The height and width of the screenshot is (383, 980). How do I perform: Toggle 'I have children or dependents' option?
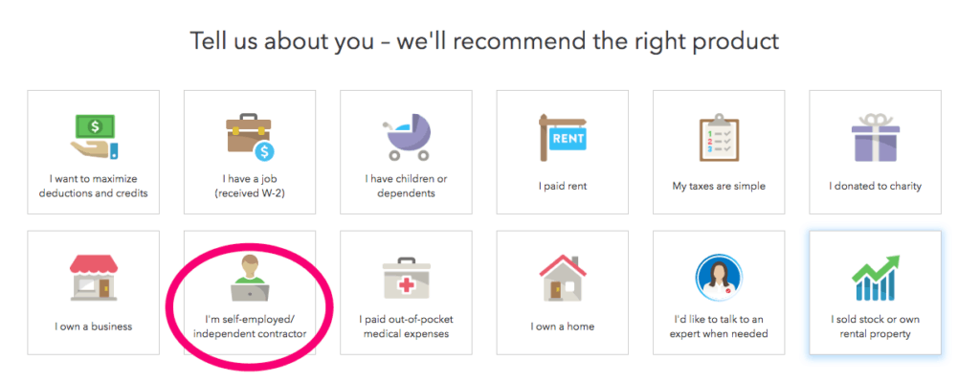click(x=406, y=186)
